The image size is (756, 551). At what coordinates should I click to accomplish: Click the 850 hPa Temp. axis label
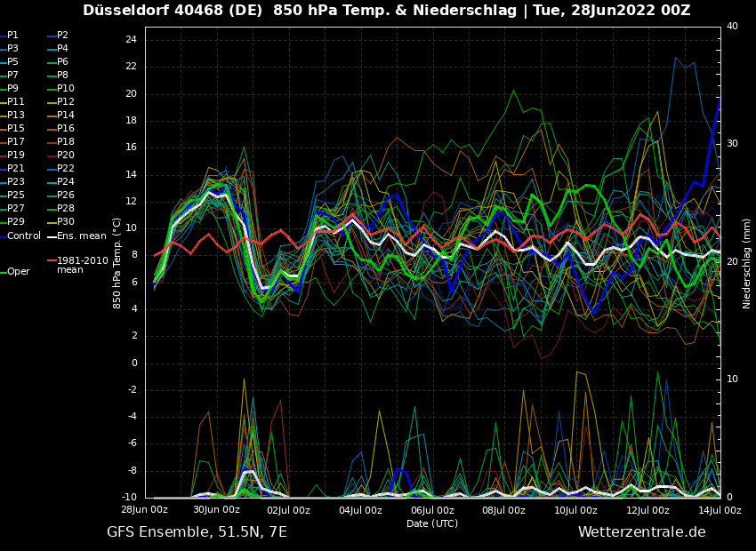pos(117,263)
